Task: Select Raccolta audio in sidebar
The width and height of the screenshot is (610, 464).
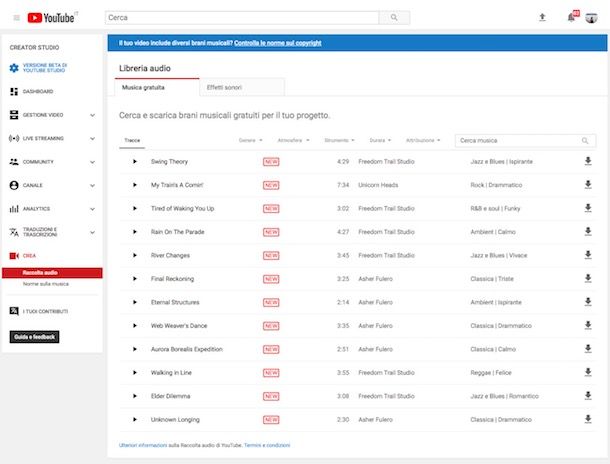Action: tap(52, 273)
